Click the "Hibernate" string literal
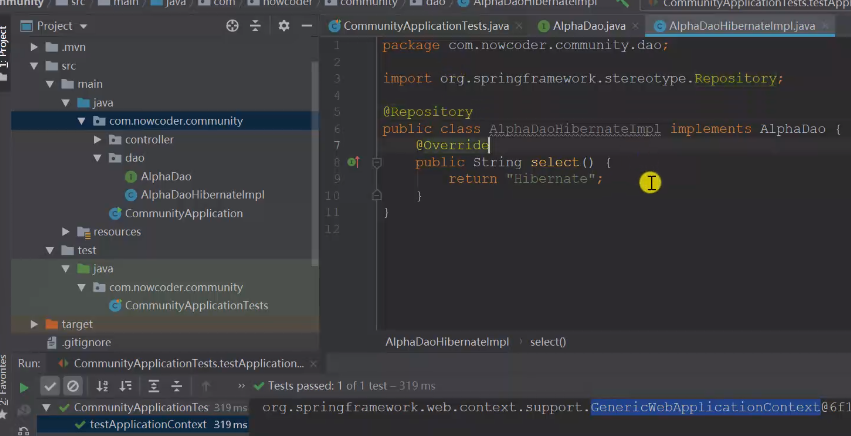This screenshot has height=436, width=851. coord(550,179)
